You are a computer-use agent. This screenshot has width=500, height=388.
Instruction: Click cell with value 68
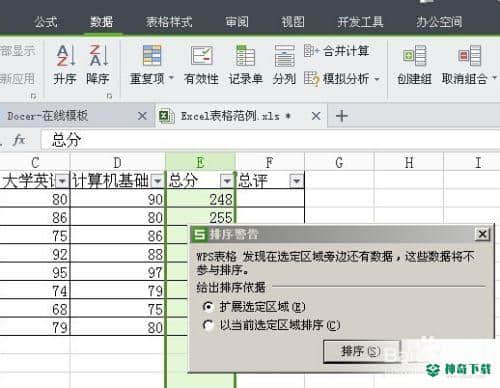35,309
